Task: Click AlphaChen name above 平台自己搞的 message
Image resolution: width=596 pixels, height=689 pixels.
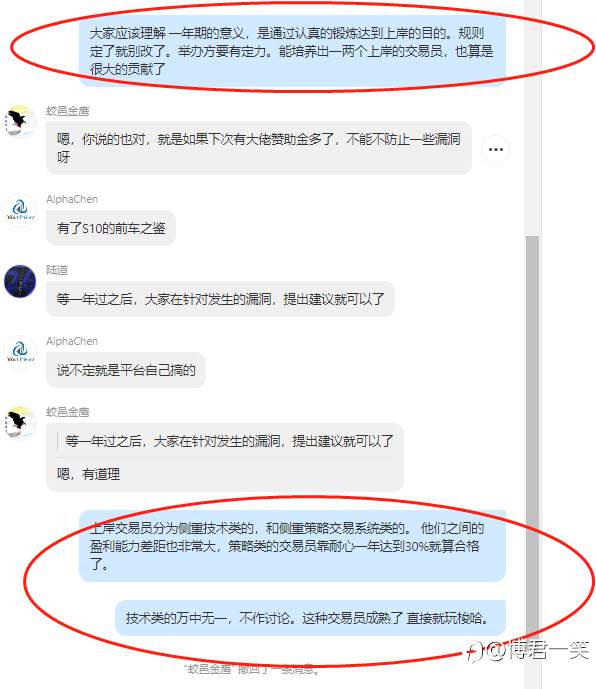Action: tap(72, 341)
